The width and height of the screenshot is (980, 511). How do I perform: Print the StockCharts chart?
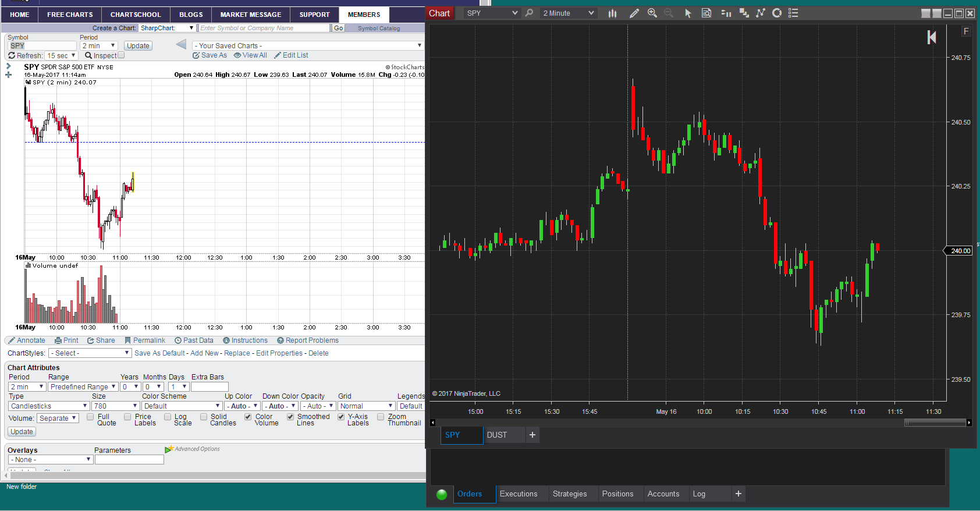66,340
